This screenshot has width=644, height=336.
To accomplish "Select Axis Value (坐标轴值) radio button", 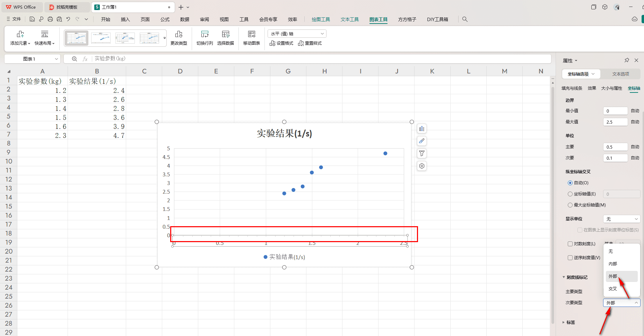I will click(570, 194).
